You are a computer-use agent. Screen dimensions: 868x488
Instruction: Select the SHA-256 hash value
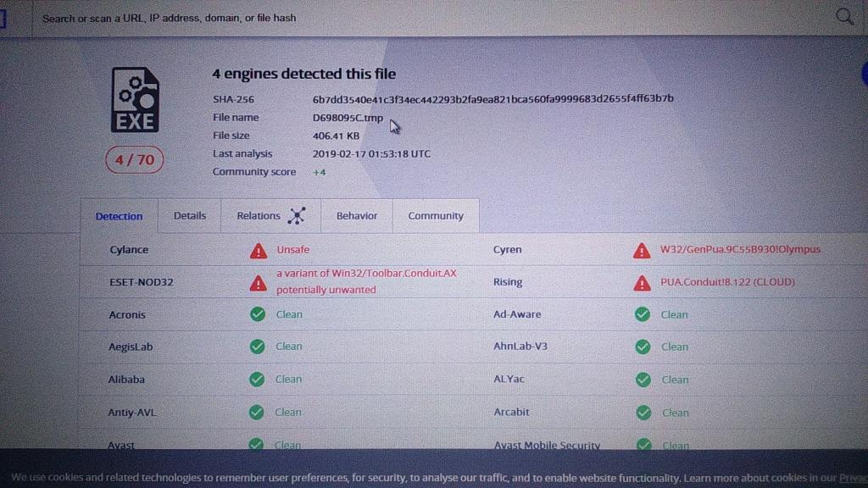492,98
